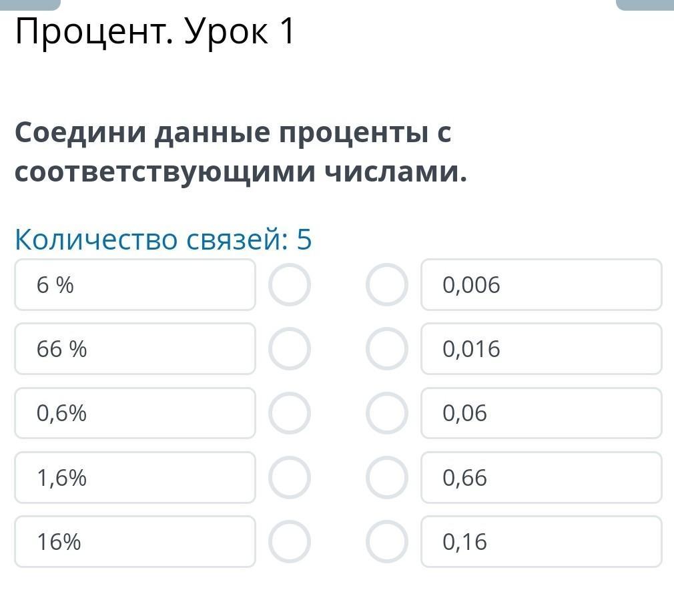The image size is (674, 616).
Task: Click the 0,06 number box
Action: [541, 412]
